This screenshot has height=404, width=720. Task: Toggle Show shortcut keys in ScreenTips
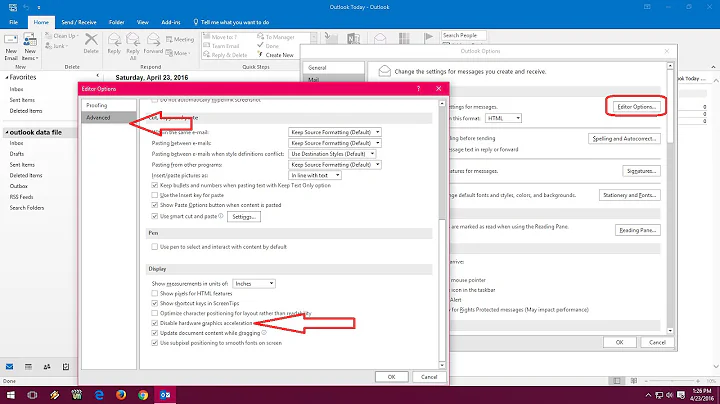point(155,303)
